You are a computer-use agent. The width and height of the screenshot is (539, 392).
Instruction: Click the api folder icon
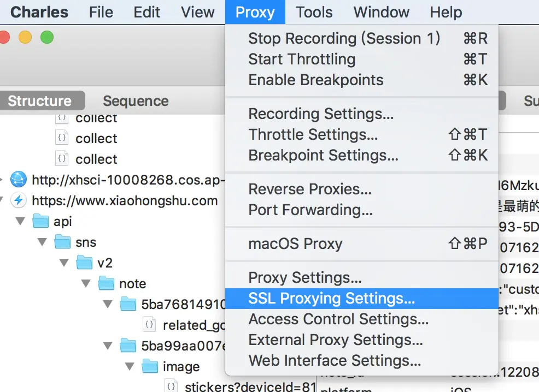40,221
